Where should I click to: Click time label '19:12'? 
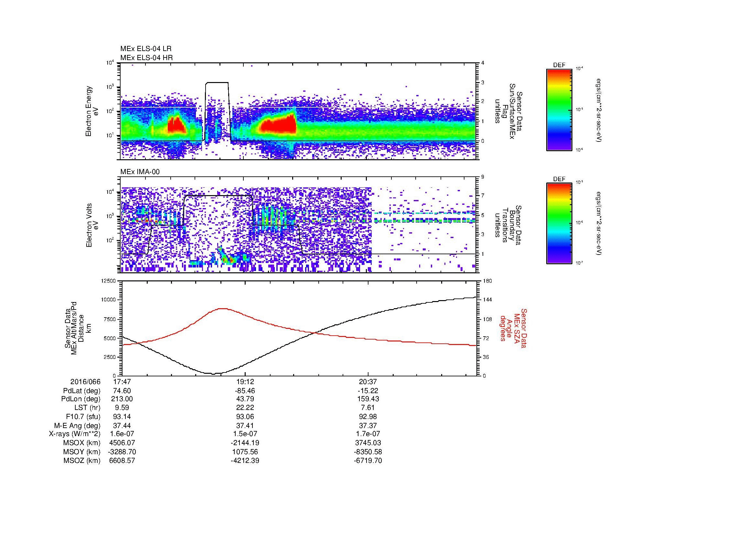(245, 382)
